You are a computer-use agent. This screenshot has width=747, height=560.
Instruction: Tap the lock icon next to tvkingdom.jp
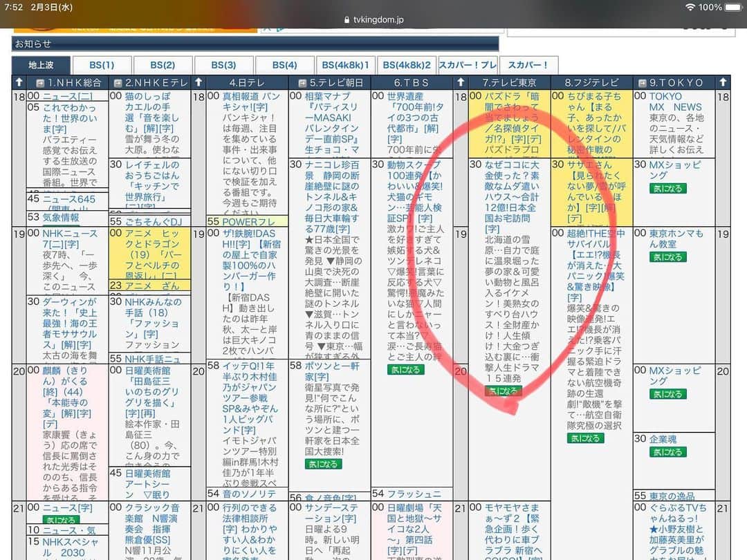[x=347, y=20]
